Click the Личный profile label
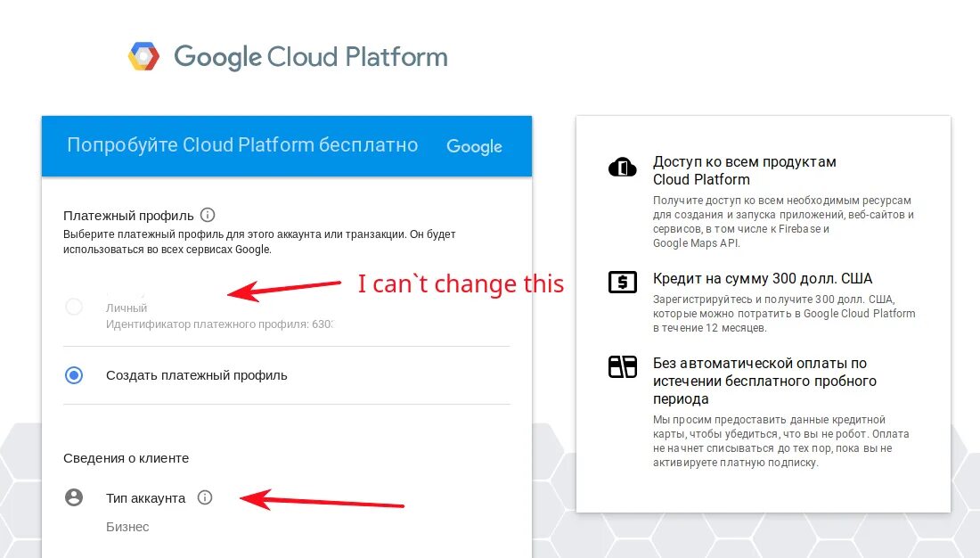Image resolution: width=980 pixels, height=558 pixels. coord(127,308)
